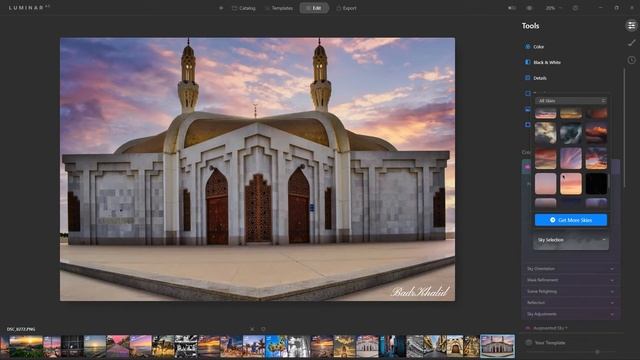Expand the Reflection section

(x=571, y=303)
